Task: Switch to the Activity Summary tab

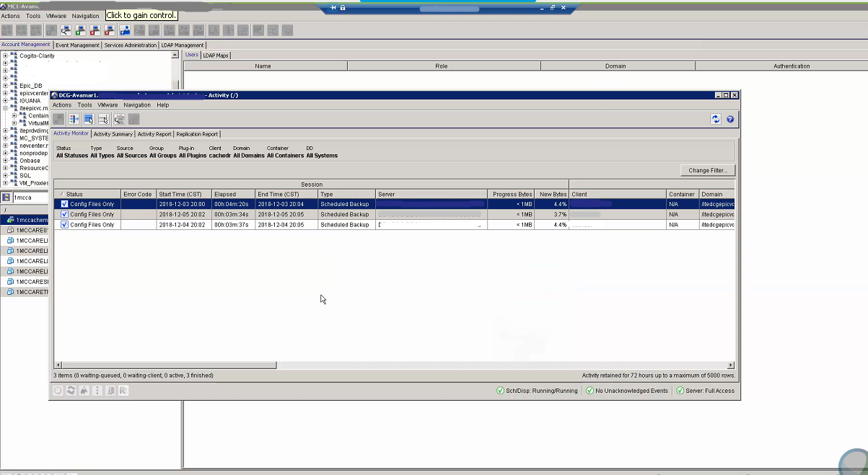Action: [113, 133]
